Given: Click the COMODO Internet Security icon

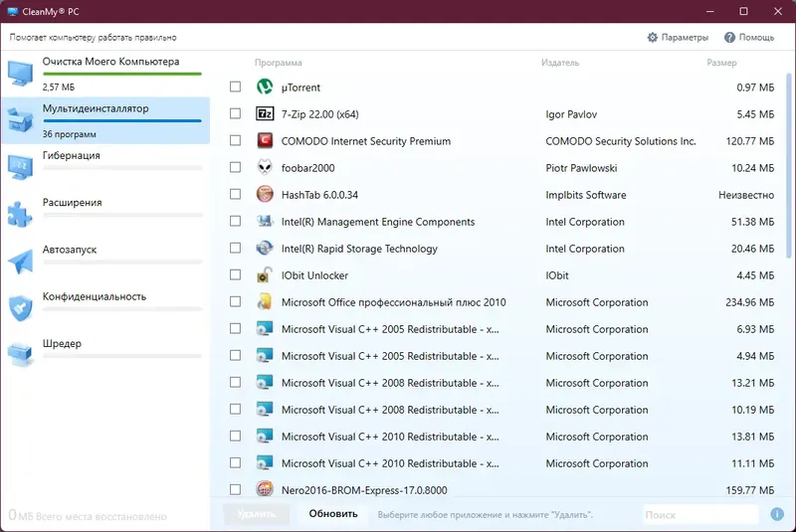Looking at the screenshot, I should (x=265, y=141).
